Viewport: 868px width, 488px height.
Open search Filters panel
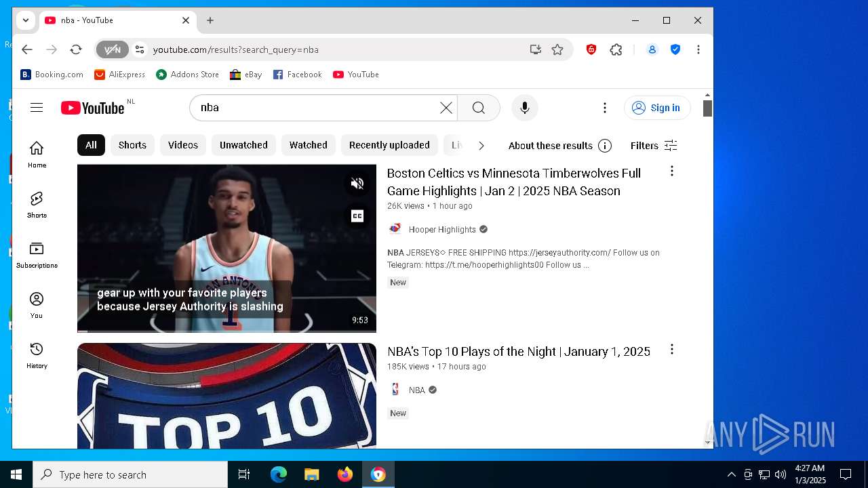tap(654, 146)
